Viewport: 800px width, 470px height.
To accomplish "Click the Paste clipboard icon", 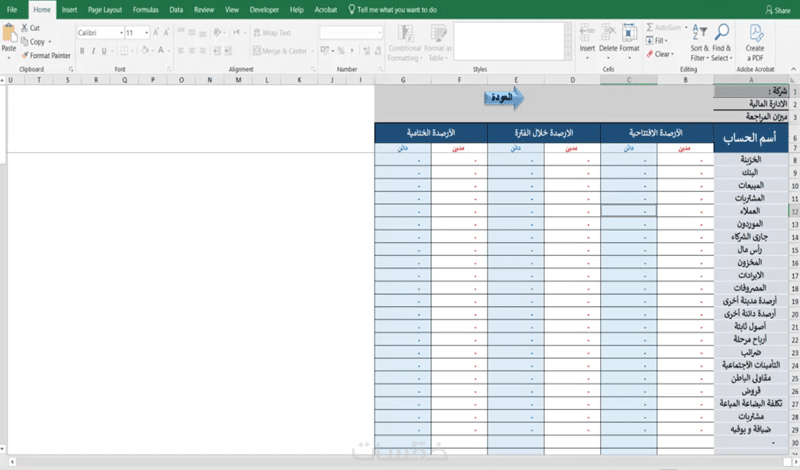I will point(9,33).
